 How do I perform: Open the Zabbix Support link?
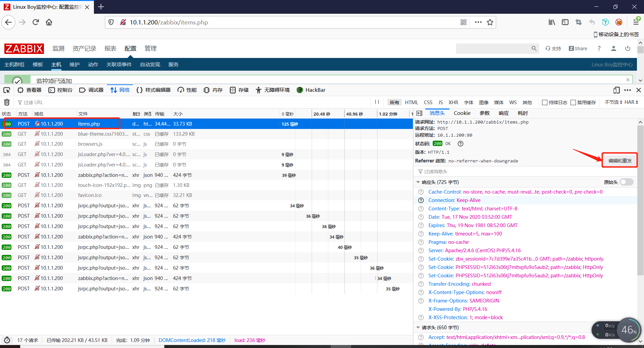pyautogui.click(x=553, y=49)
